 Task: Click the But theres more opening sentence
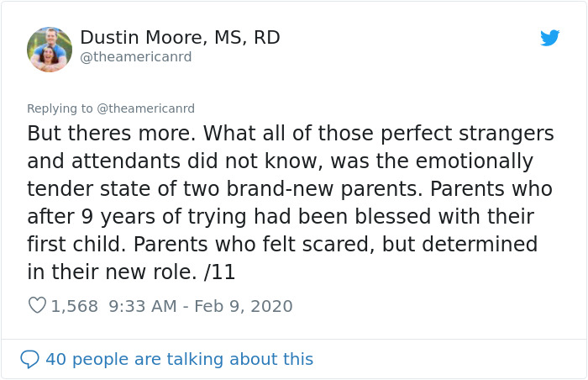point(112,134)
